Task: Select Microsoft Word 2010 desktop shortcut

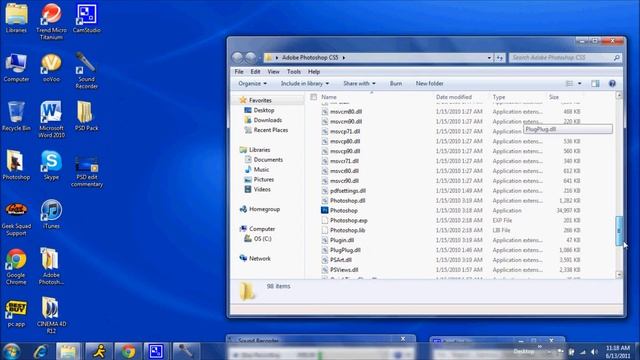Action: [51, 119]
